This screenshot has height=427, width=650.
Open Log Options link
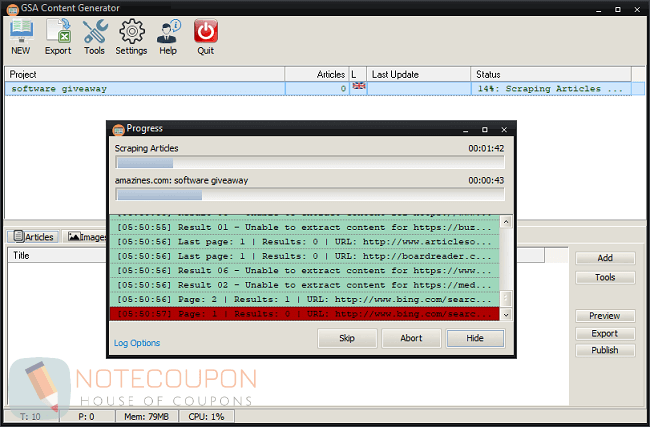(137, 343)
